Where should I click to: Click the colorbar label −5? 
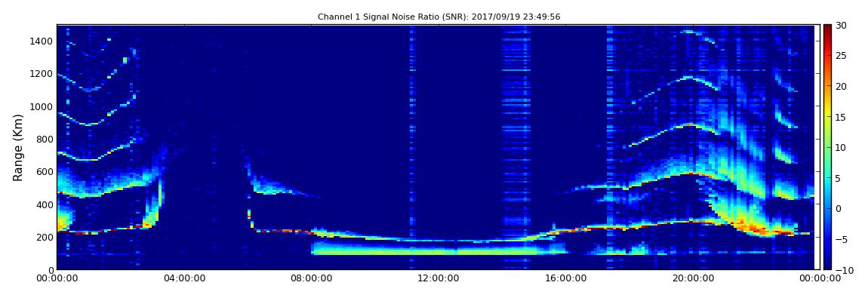(840, 239)
